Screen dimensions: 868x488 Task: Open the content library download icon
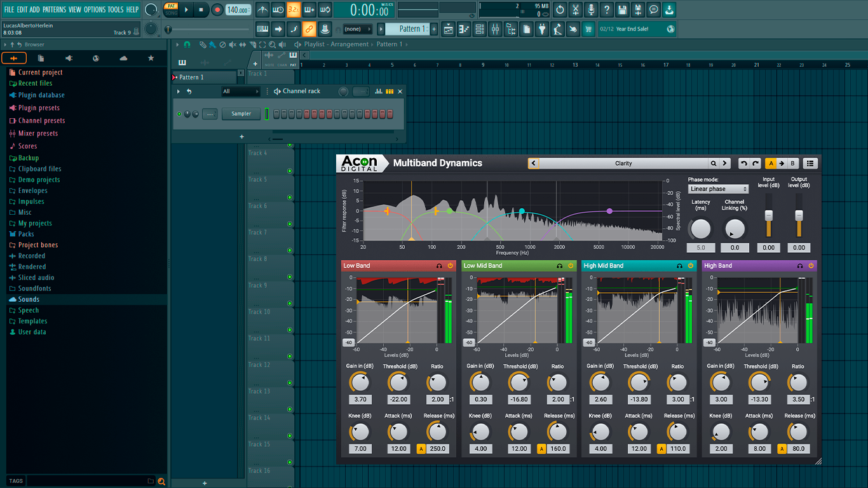pos(669,10)
